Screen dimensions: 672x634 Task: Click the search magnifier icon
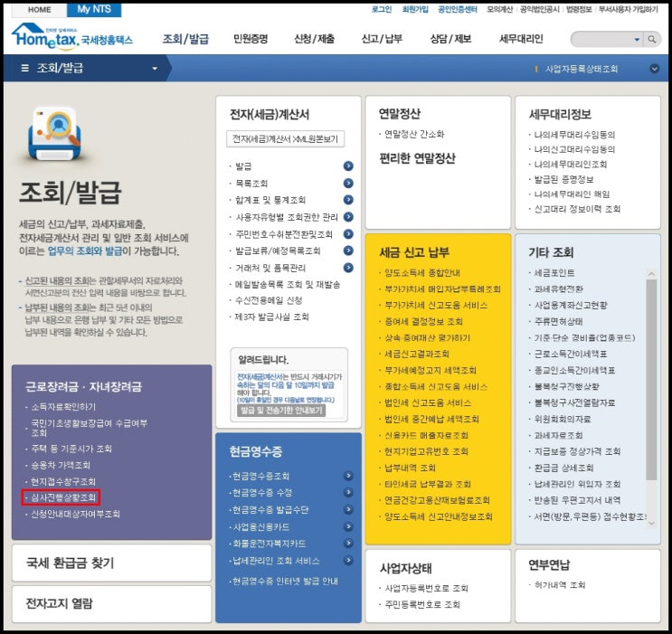pyautogui.click(x=651, y=40)
